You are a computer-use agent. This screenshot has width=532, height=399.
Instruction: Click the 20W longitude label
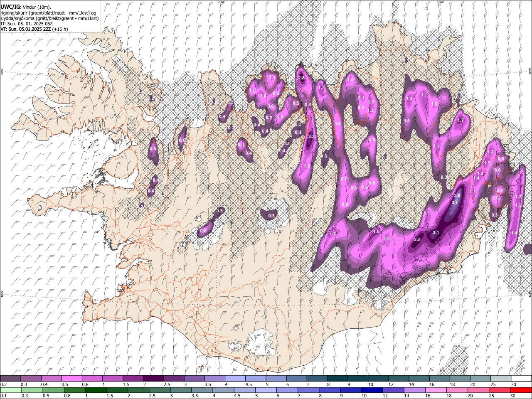click(221, 2)
